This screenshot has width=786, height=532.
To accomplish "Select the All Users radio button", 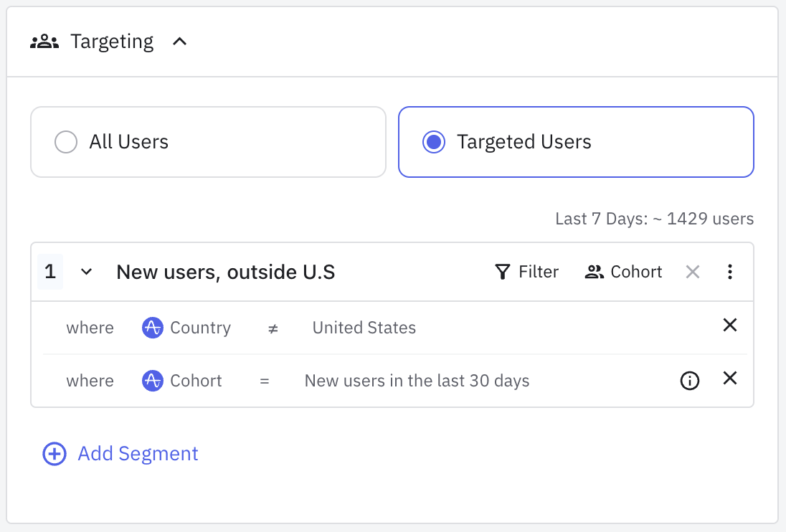I will 66,142.
